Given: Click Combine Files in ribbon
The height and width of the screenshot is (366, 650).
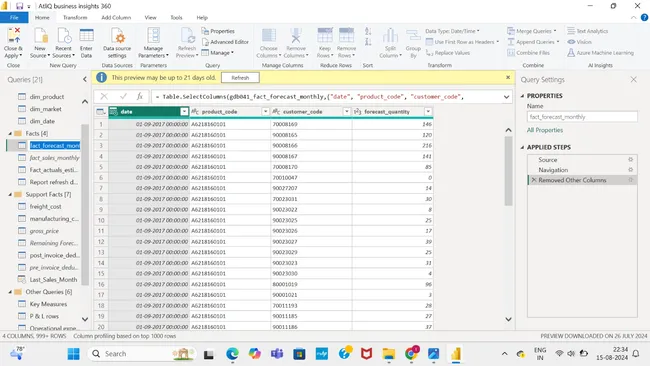Looking at the screenshot, I should [528, 53].
